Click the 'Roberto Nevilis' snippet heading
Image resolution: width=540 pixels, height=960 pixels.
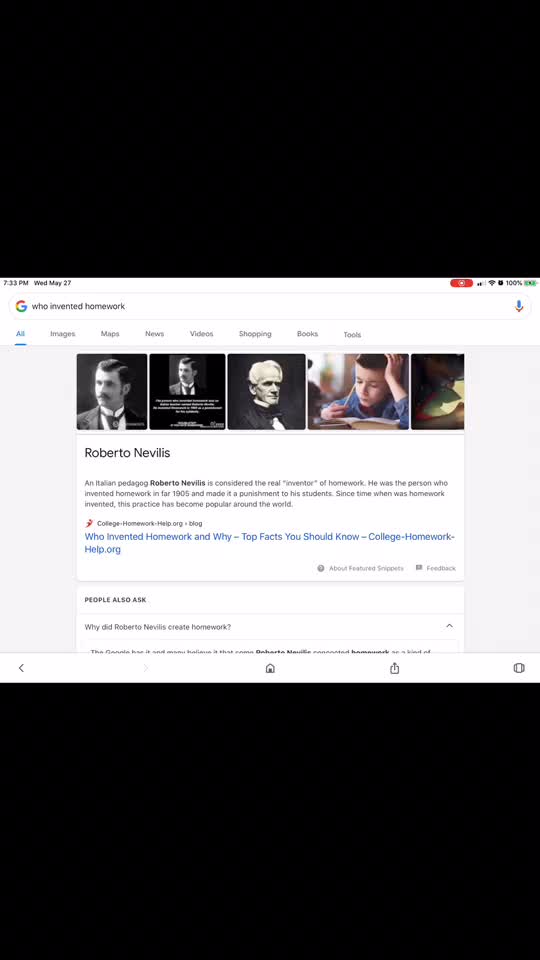point(127,453)
